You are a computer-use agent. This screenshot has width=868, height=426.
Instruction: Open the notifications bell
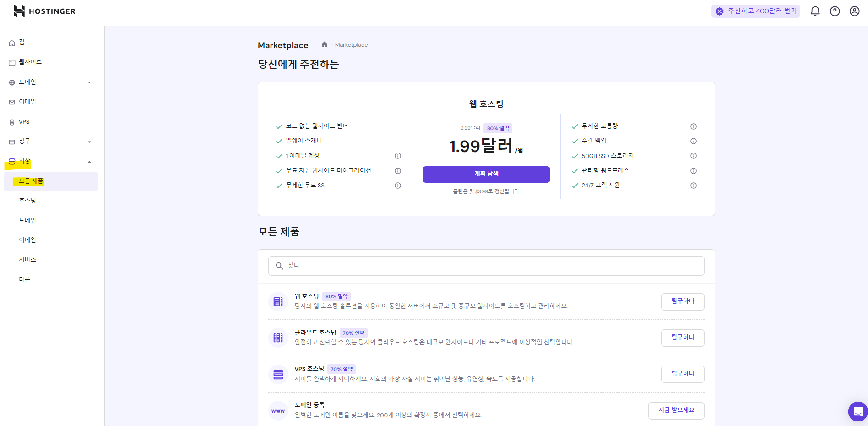[x=815, y=11]
